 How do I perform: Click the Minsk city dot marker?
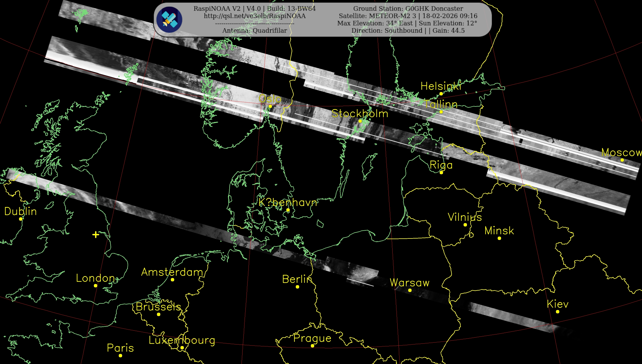[x=499, y=238]
